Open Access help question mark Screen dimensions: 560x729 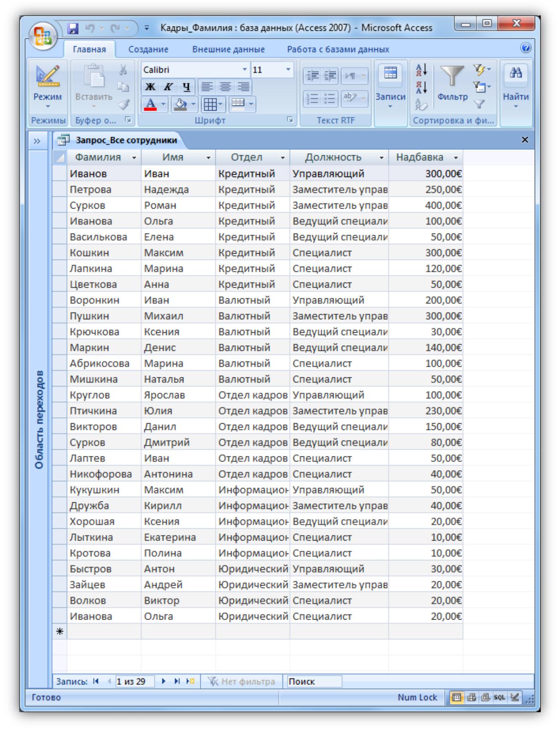(525, 48)
